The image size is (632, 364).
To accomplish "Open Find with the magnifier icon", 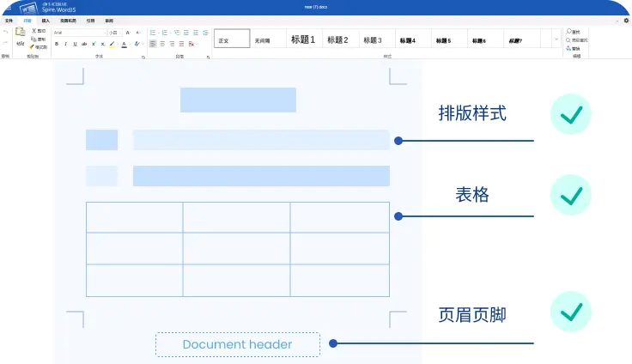I will point(573,32).
